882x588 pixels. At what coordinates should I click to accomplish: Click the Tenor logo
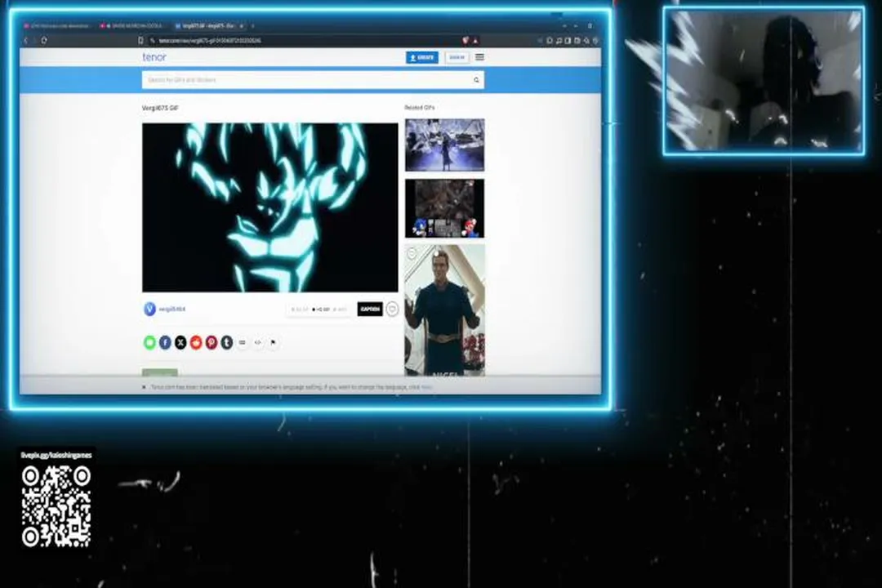(154, 57)
